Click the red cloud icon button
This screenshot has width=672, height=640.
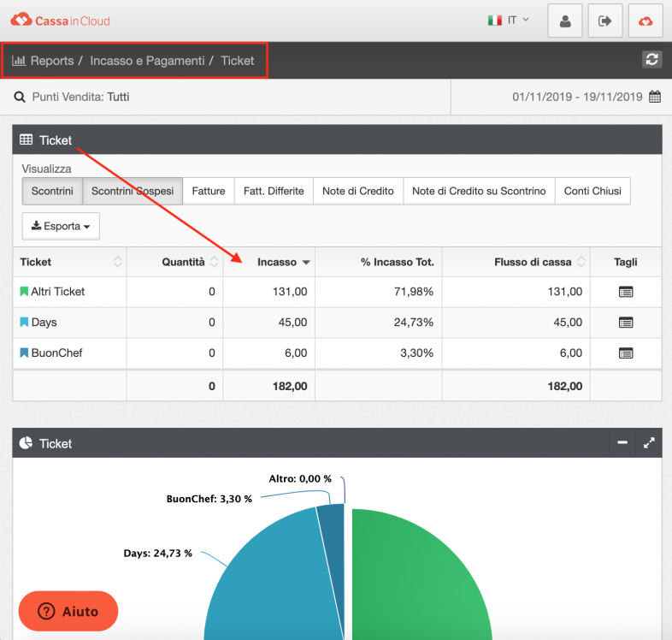click(645, 21)
